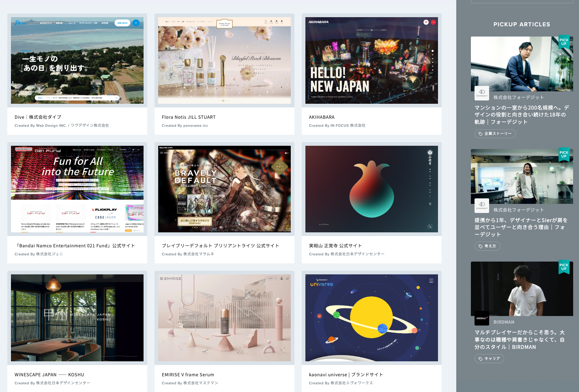Open article 'マルチプレイヤーだからこそ思う'
The height and width of the screenshot is (392, 579).
click(520, 340)
